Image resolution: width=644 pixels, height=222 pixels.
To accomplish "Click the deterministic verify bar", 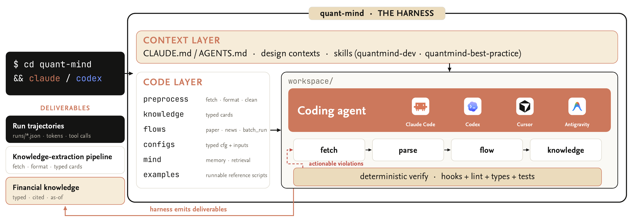I will coord(447,177).
